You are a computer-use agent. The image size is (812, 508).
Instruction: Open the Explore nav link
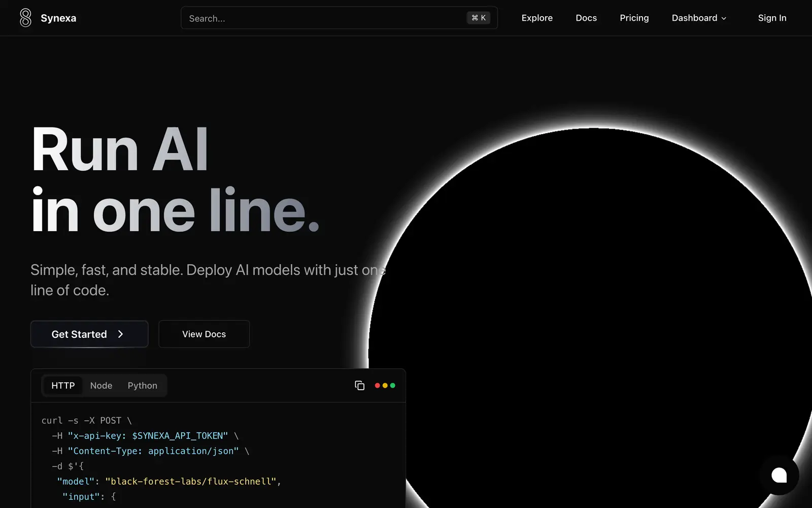[537, 18]
